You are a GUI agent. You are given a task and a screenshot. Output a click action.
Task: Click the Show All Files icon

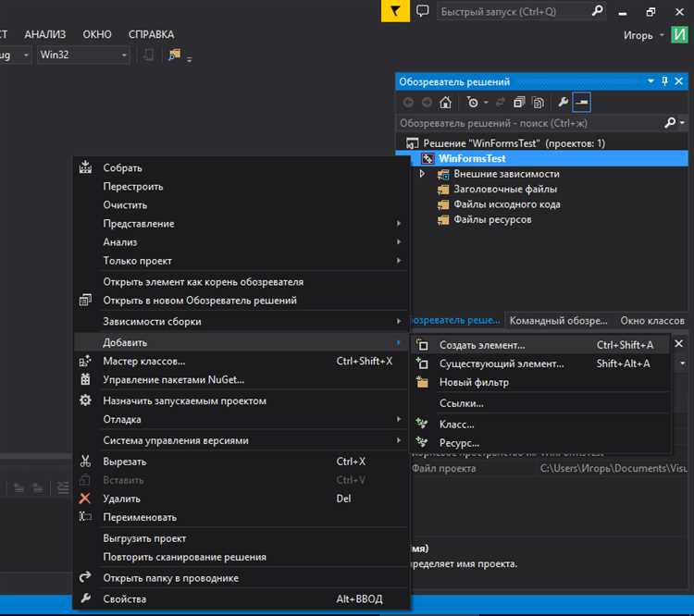click(x=539, y=103)
